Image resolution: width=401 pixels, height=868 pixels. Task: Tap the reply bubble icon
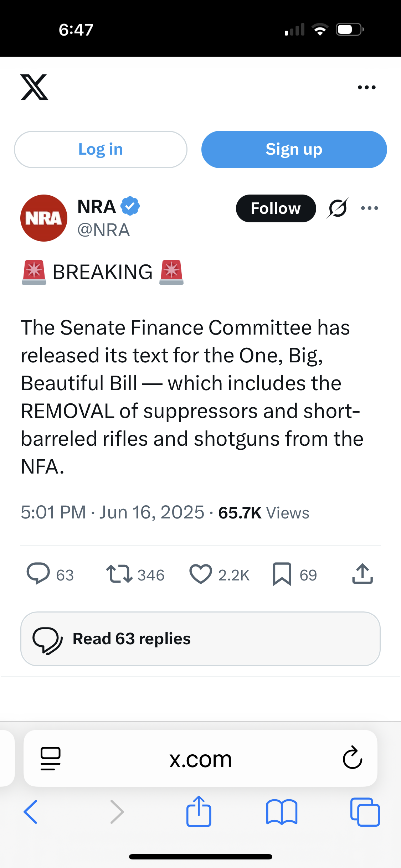[38, 574]
